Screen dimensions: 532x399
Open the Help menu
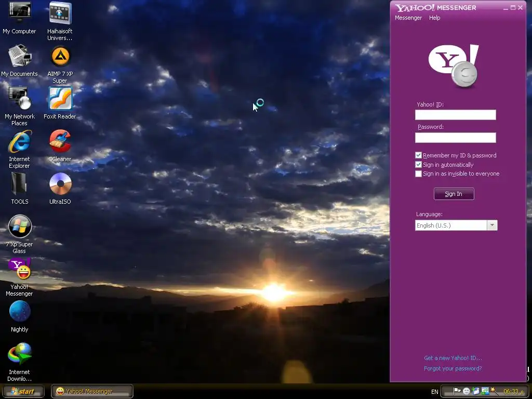pos(435,18)
